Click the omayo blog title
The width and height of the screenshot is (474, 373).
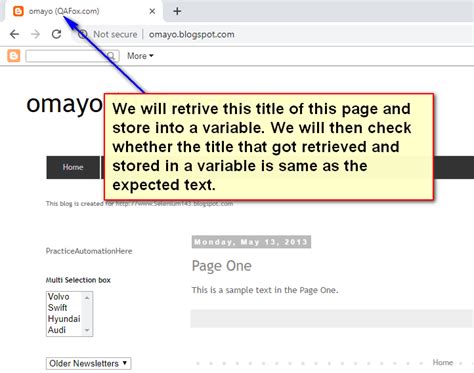[x=64, y=104]
